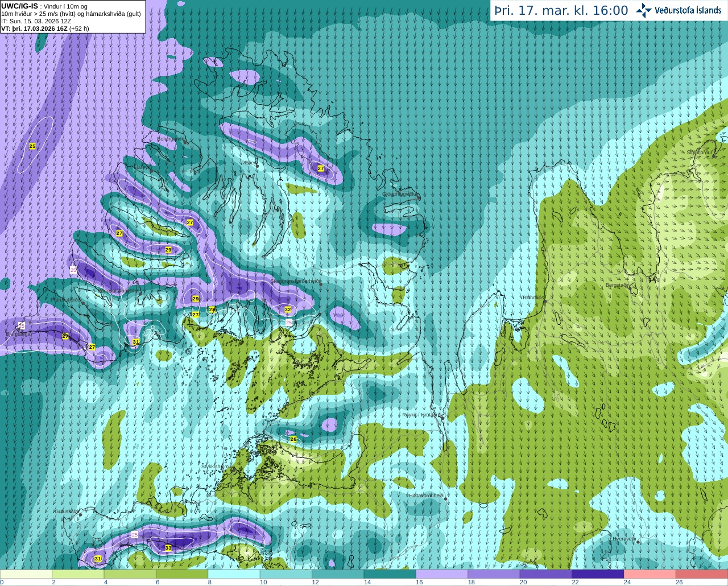Click the Bolungarvík station label
Image resolution: width=728 pixels, height=586 pixels.
pyautogui.click(x=170, y=138)
